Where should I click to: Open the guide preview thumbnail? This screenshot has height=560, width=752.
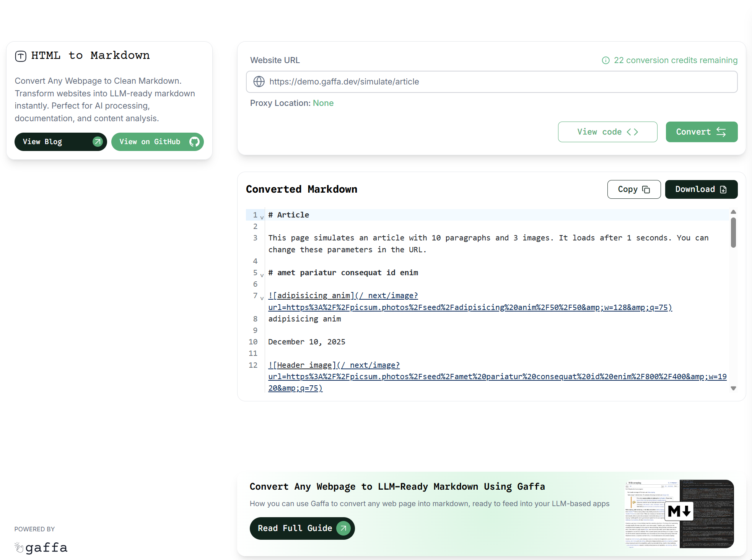tap(679, 514)
